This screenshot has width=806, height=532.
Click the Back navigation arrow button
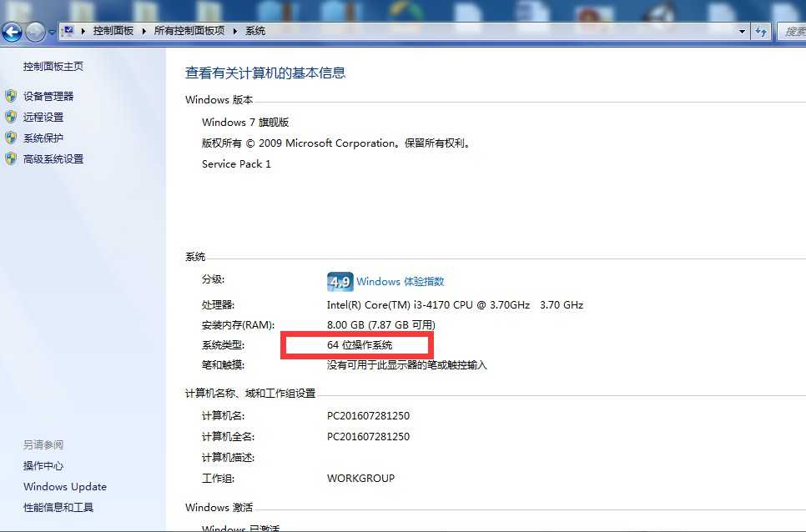pos(12,32)
